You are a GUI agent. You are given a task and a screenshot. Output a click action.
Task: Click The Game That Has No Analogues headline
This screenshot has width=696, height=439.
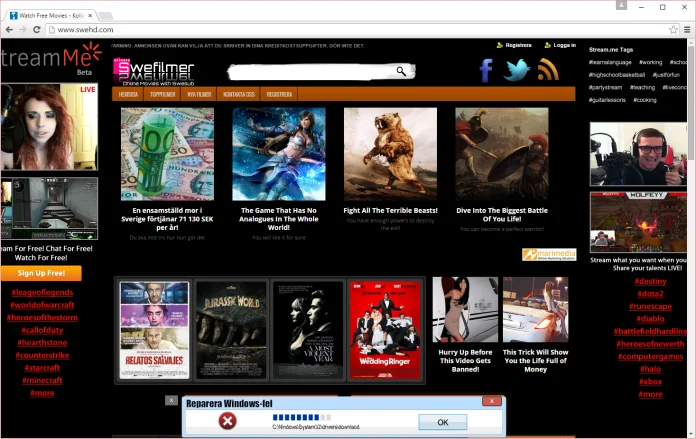279,219
